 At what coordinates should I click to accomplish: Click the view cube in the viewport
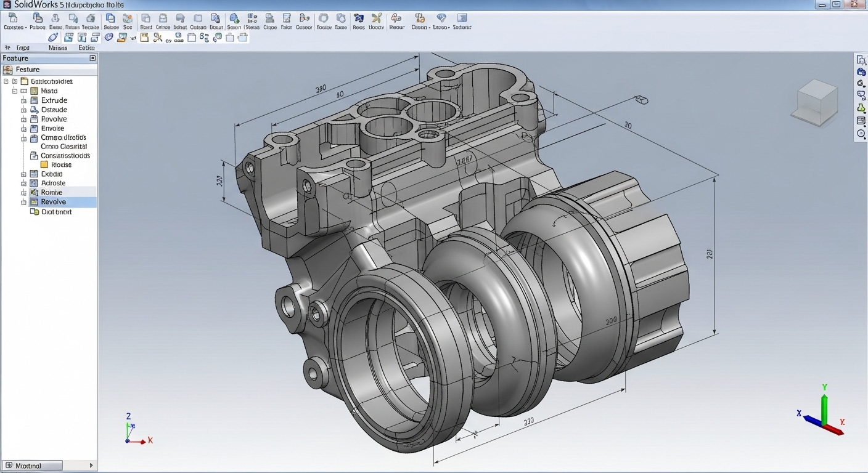click(817, 102)
